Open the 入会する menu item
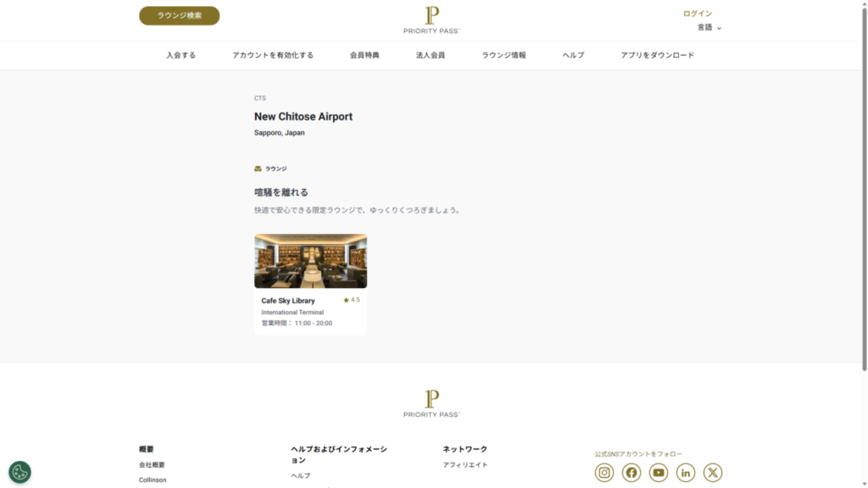 [181, 55]
